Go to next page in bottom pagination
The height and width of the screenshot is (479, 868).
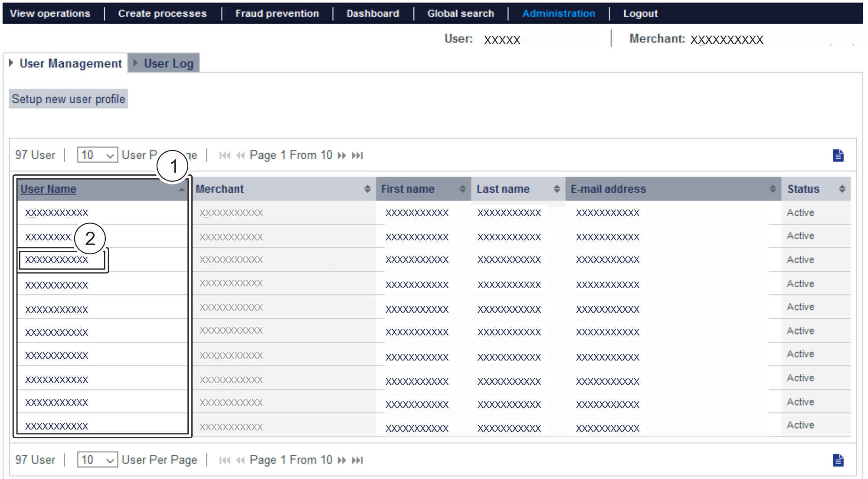[342, 460]
